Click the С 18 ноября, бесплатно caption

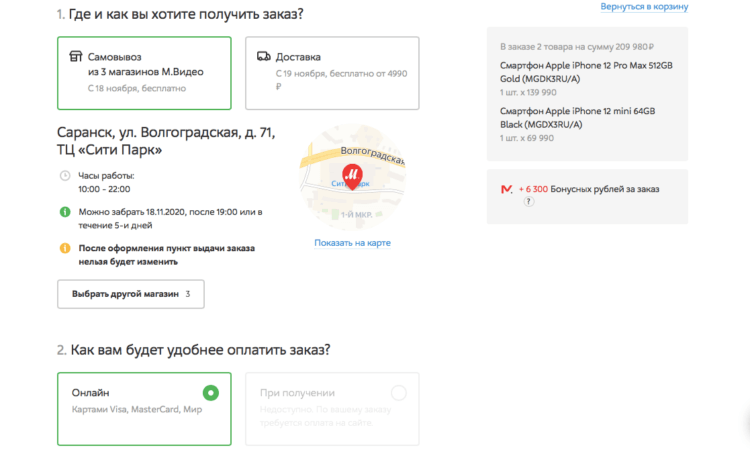[x=137, y=88]
